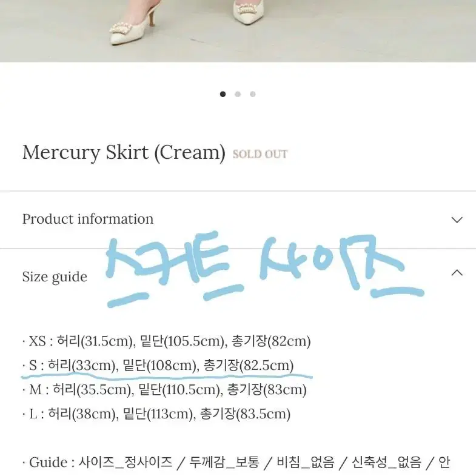This screenshot has height=476, width=476.
Task: Click the Guide details text line
Action: tap(236, 463)
